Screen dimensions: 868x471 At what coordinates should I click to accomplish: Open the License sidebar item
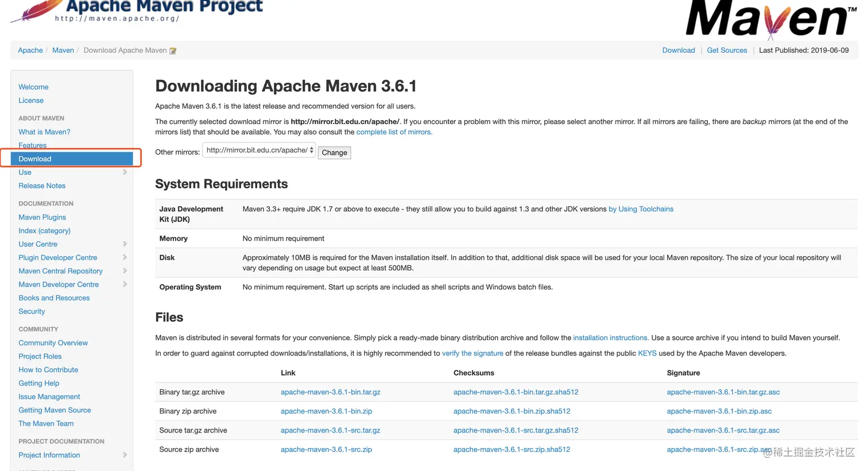(31, 101)
